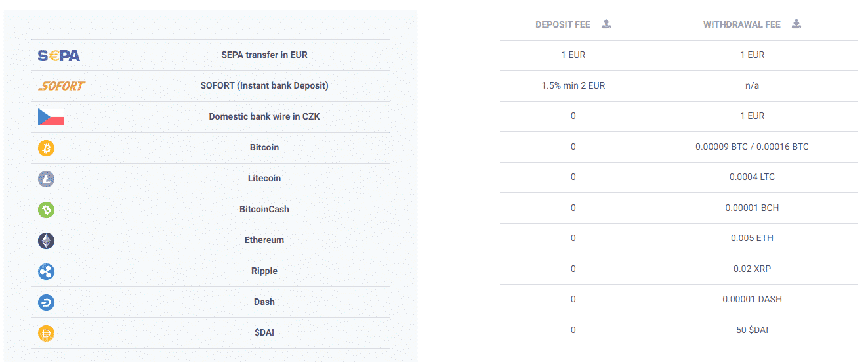
Task: Click the green BitcoinCash coin icon
Action: pyautogui.click(x=46, y=210)
